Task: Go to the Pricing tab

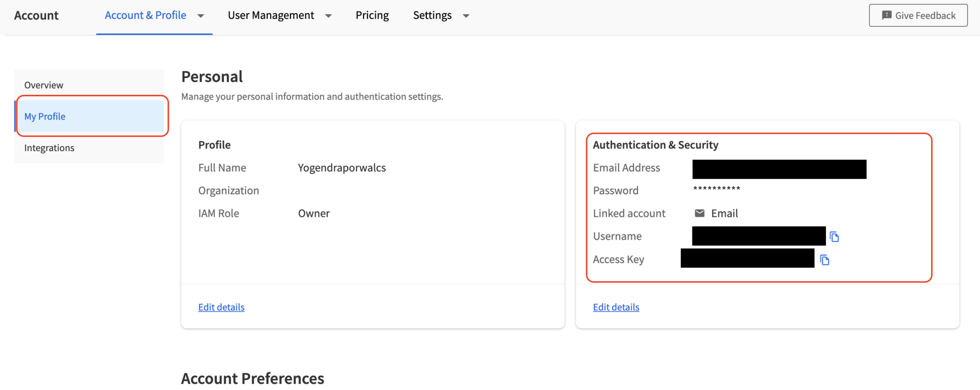Action: [x=372, y=15]
